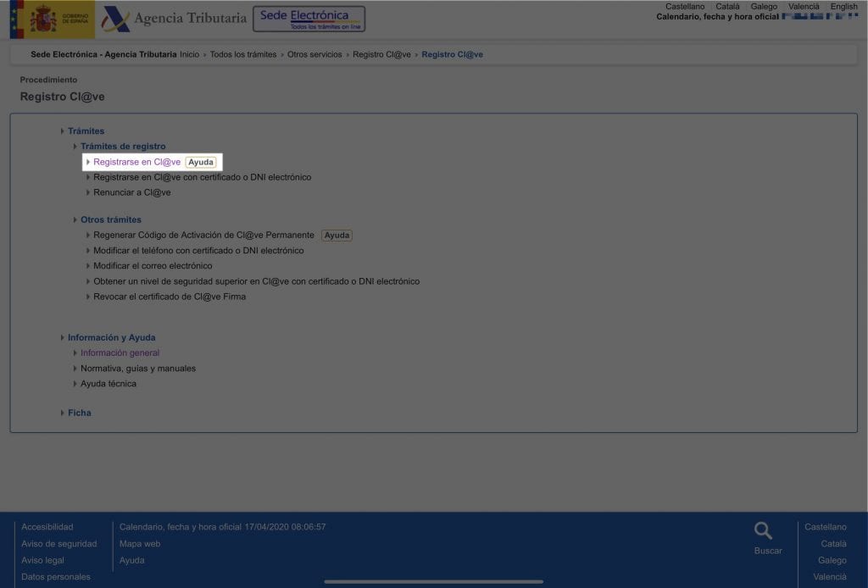Toggle the Información y Ayuda section

click(x=111, y=337)
